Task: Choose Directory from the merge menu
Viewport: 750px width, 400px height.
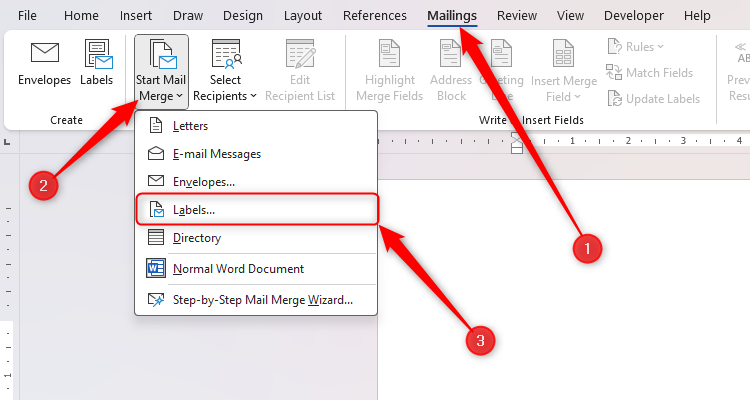Action: click(256, 238)
